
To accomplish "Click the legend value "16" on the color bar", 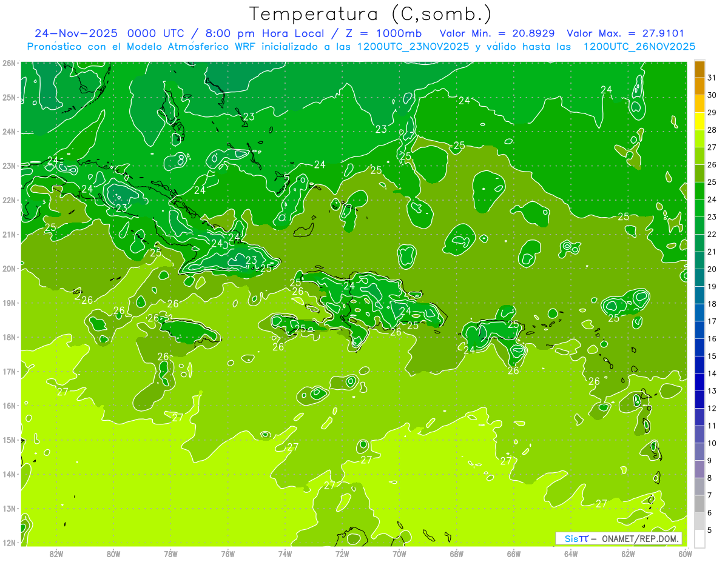I will tap(712, 338).
